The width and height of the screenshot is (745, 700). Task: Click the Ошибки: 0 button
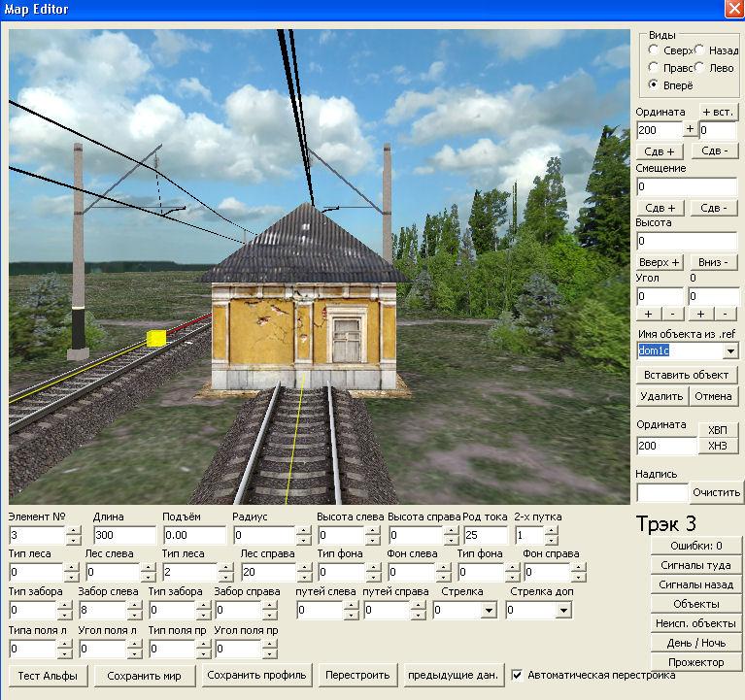point(695,546)
